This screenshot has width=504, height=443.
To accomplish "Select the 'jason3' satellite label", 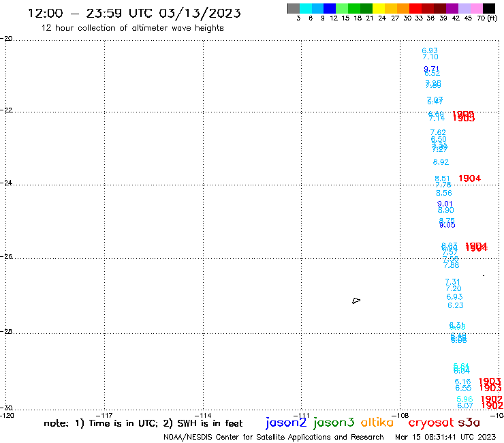I will coord(334,423).
